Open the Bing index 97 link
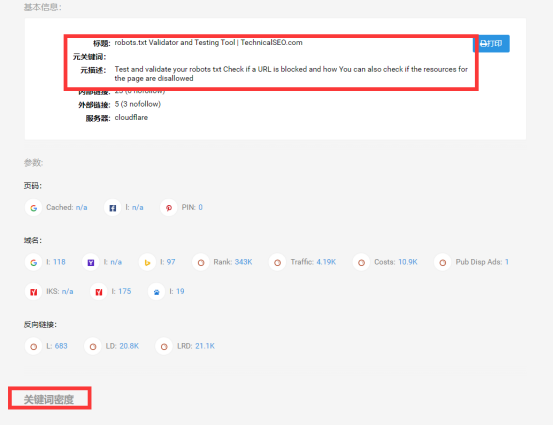554x425 pixels. coord(171,262)
